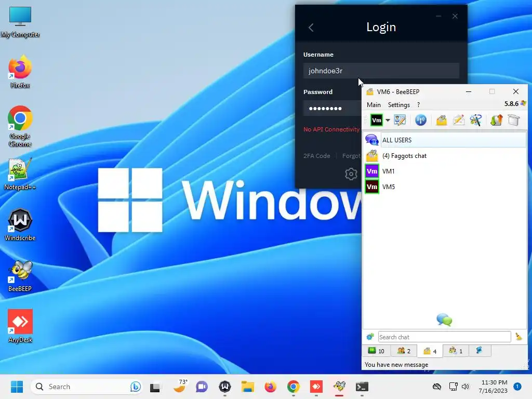
Task: Click the volume speaker tray icon
Action: click(x=465, y=387)
